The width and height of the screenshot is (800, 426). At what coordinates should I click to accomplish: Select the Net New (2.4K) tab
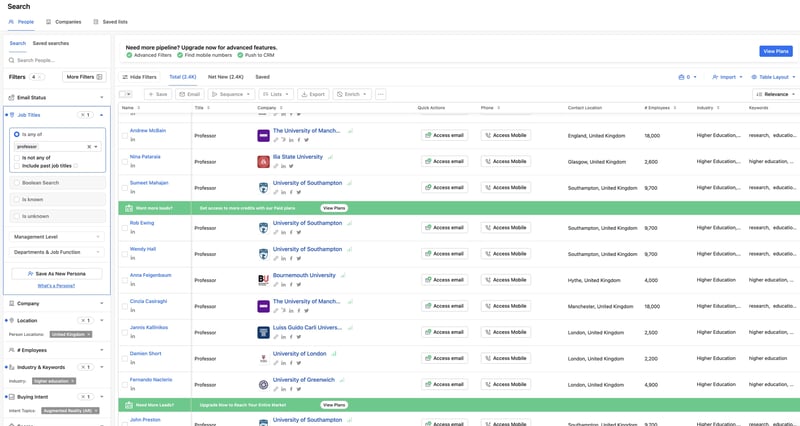[226, 77]
